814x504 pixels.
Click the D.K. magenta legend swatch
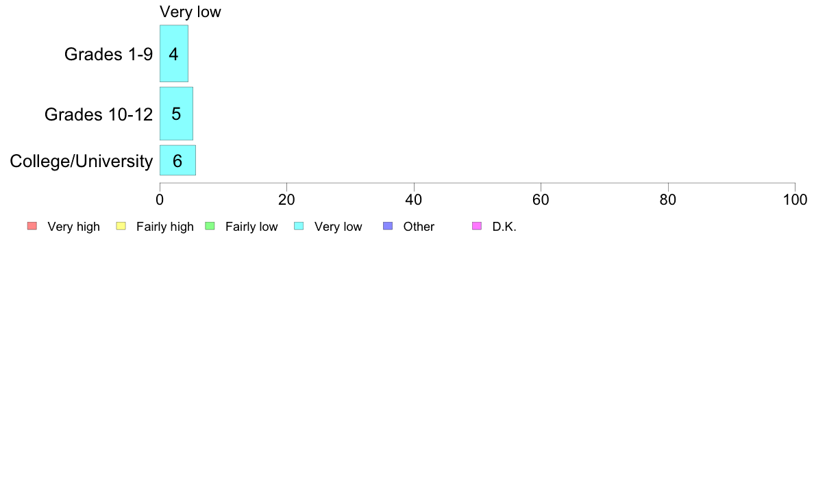(477, 226)
